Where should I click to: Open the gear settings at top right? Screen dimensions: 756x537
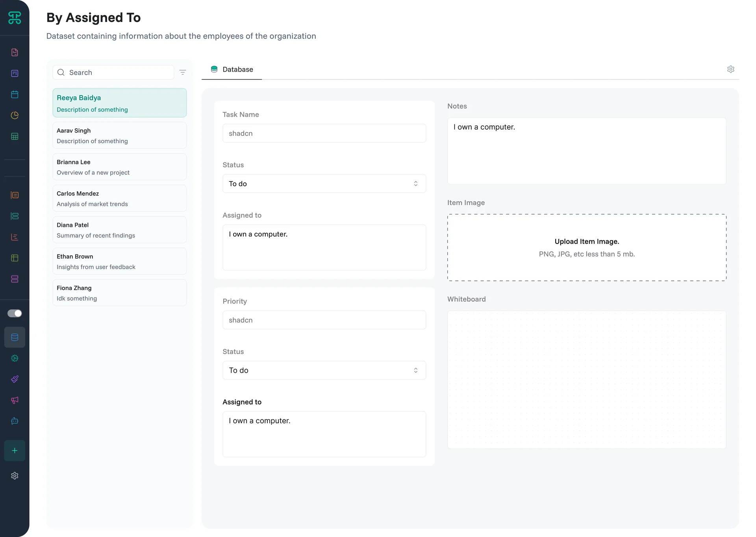pyautogui.click(x=731, y=69)
